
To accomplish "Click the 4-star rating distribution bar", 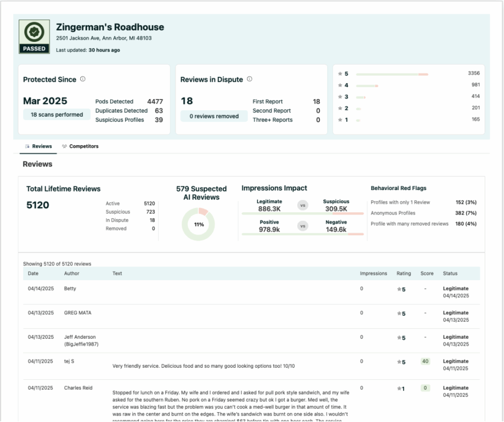I will pyautogui.click(x=367, y=86).
